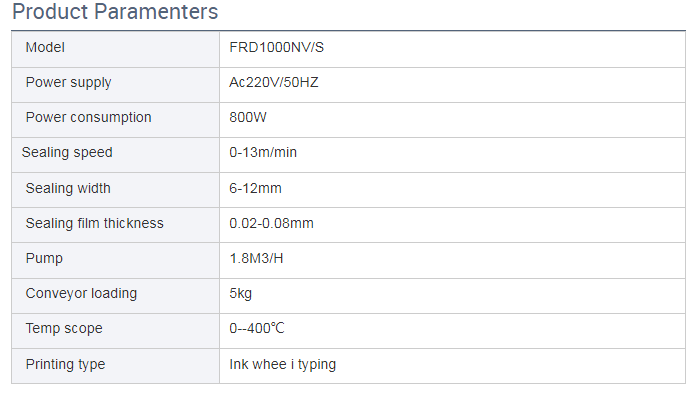This screenshot has height=397, width=698.
Task: Click the 0-13m/min speed value
Action: (263, 153)
